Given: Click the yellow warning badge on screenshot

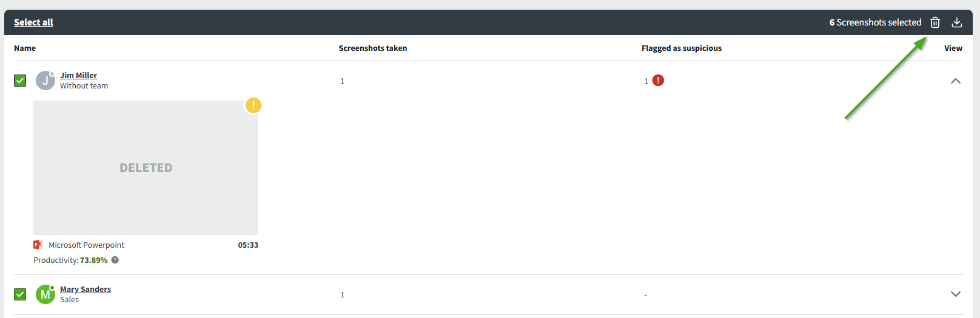Looking at the screenshot, I should (x=253, y=105).
